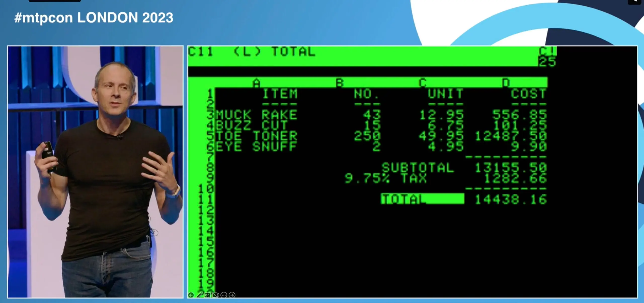Toggle the camera off icon
The height and width of the screenshot is (303, 644).
point(216,295)
